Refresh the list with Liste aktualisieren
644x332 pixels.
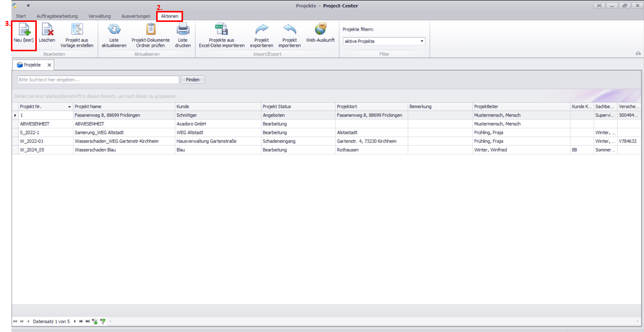point(114,34)
